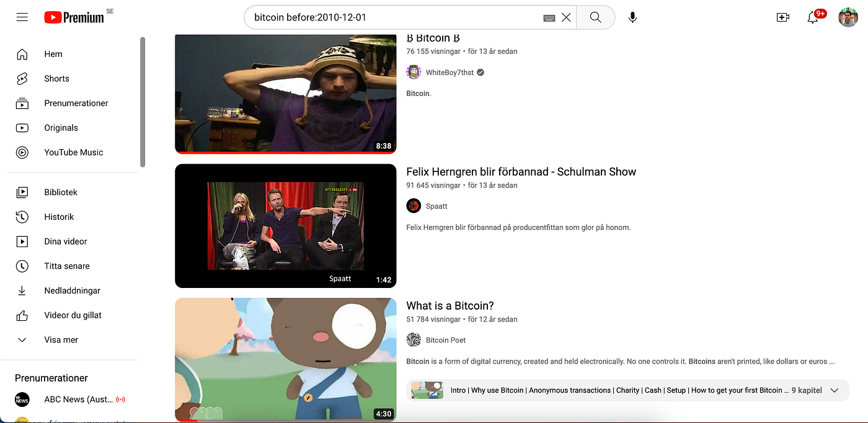
Task: Open the on-screen keyboard icon in search box
Action: pos(549,18)
